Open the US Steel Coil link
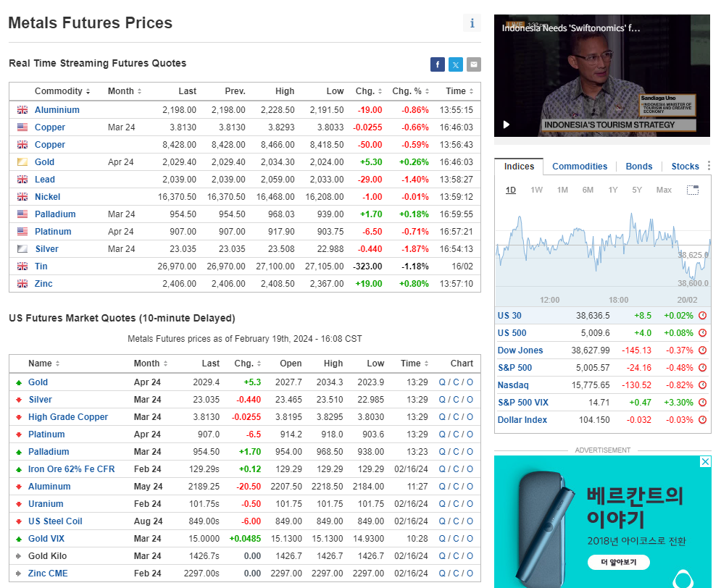 click(x=55, y=521)
